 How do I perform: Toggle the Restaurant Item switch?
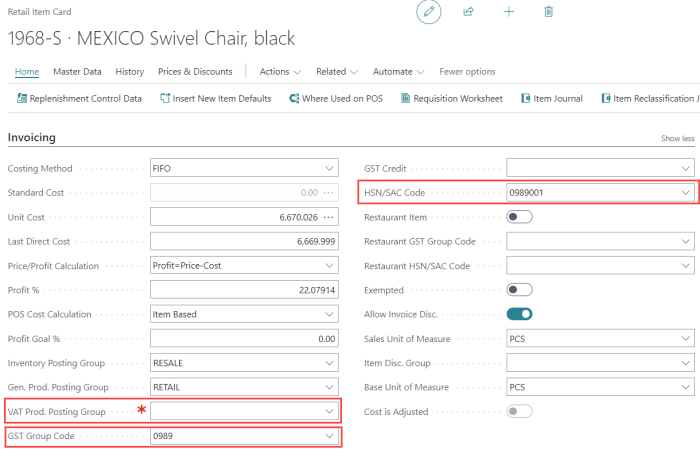(519, 216)
